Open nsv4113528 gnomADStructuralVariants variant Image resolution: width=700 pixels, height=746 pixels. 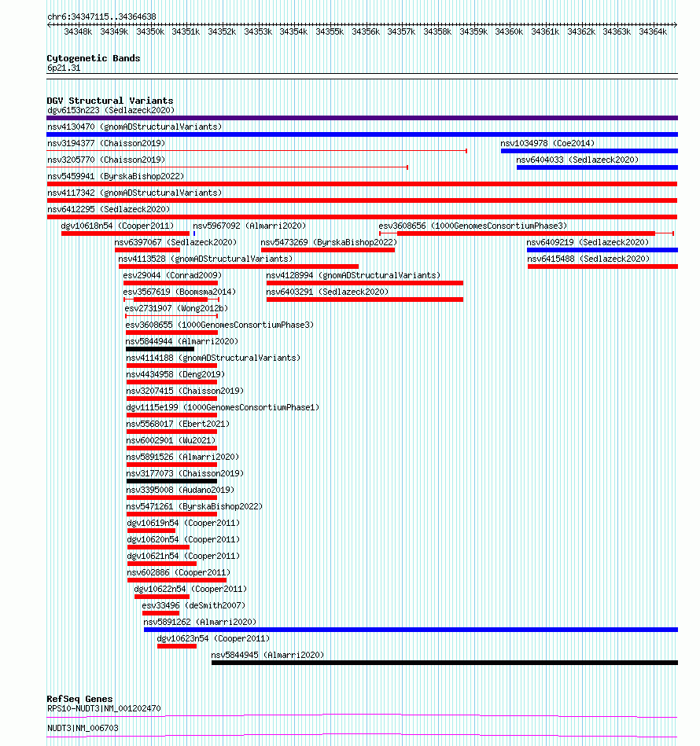click(205, 259)
